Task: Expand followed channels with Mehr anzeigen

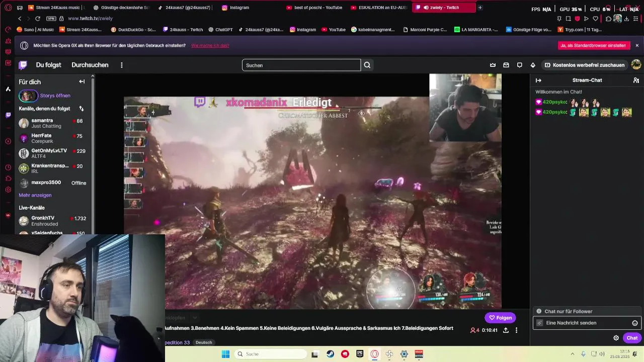Action: (35, 195)
